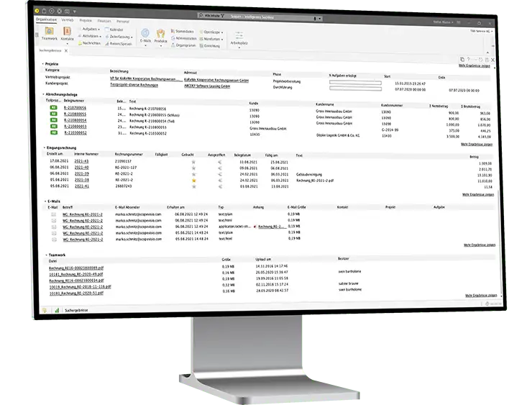532x405 pixels.
Task: Open file Rechnung_RE16-00023800089.pdf
Action: pyautogui.click(x=76, y=268)
